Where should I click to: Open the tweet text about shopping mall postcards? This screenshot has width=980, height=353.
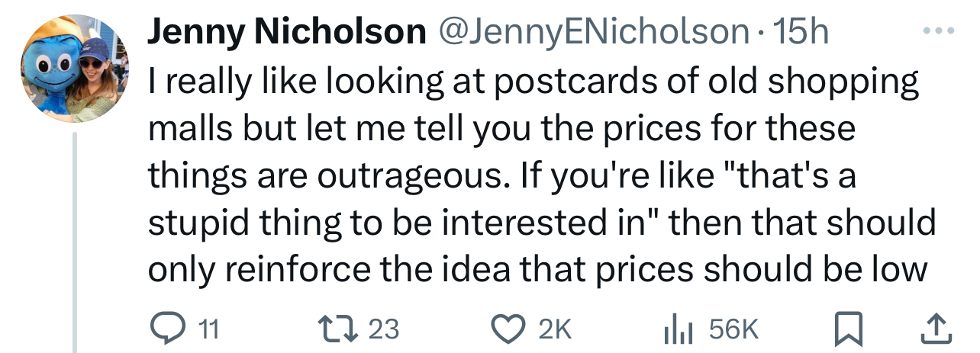pyautogui.click(x=541, y=176)
